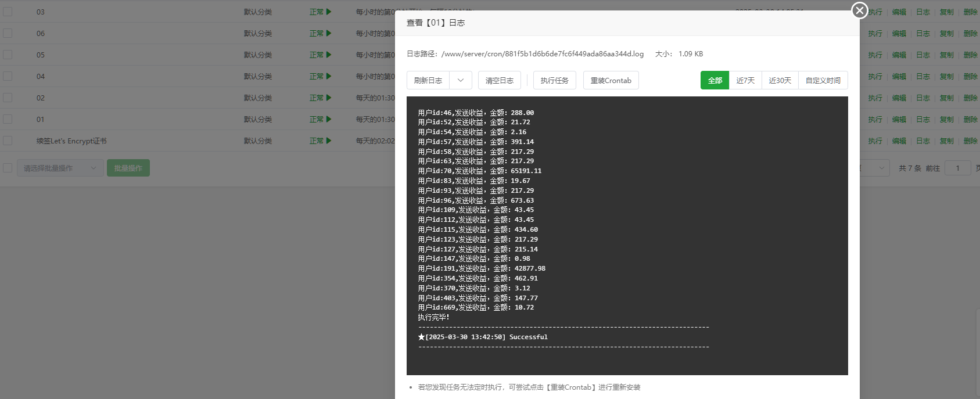Viewport: 980px width, 399px height.
Task: Click the [2025-03-30 13:42:50] Successful line
Action: pyautogui.click(x=483, y=337)
